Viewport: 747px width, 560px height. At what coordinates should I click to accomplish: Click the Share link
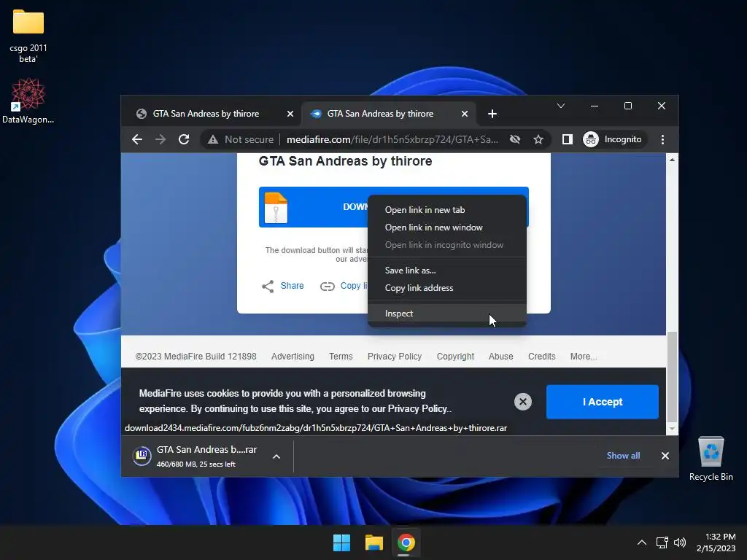pos(292,286)
